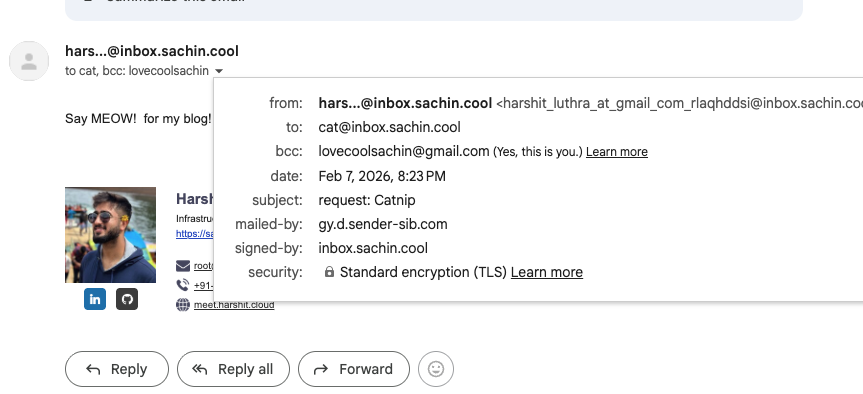Select signed-by value inbox.sachin.cool

[x=373, y=248]
